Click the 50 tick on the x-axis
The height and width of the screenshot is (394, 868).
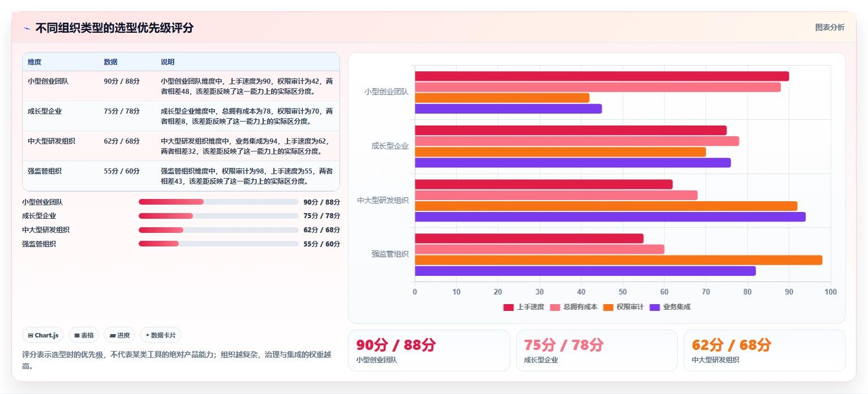[622, 292]
